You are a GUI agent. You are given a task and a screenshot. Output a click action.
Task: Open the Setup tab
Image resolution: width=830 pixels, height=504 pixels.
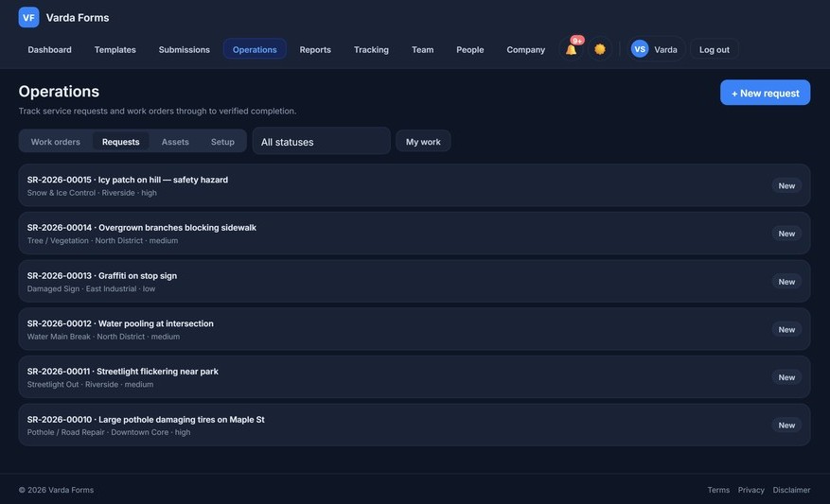(x=222, y=142)
